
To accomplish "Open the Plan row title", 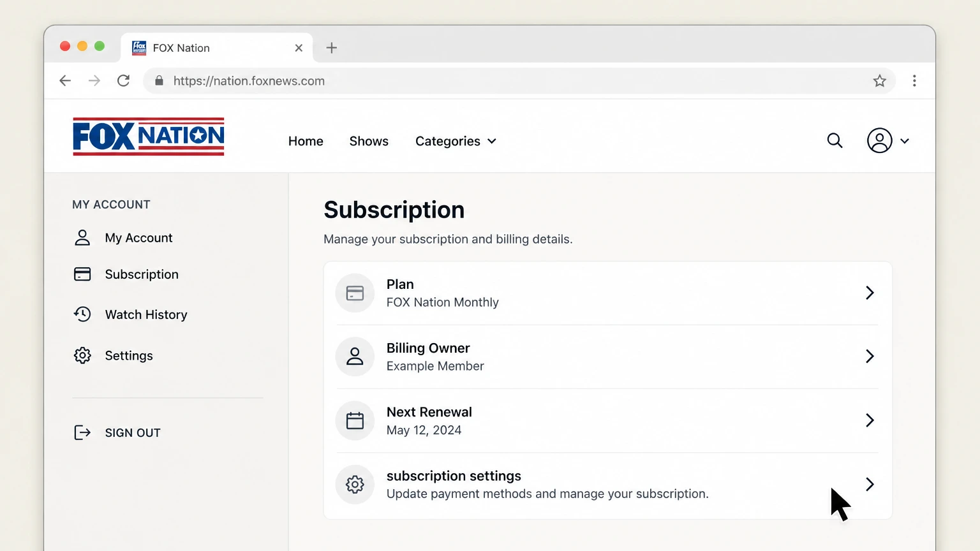I will (400, 284).
